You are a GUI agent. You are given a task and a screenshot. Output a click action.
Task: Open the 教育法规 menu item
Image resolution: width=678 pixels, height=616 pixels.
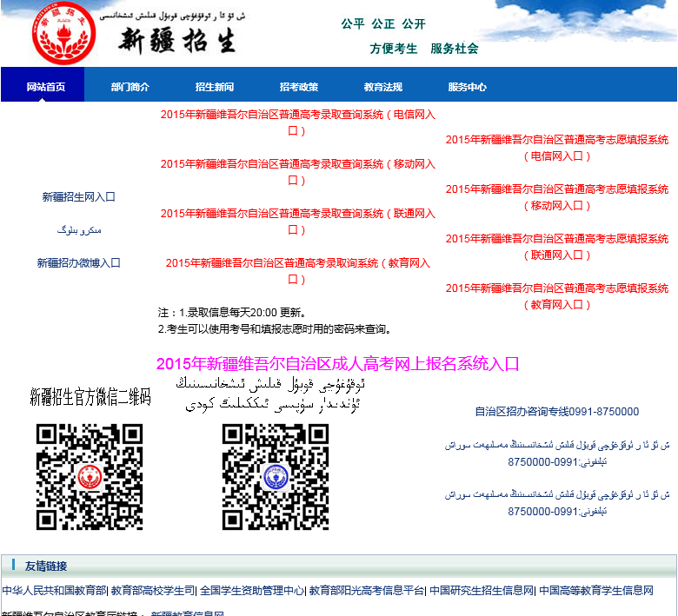[x=382, y=87]
